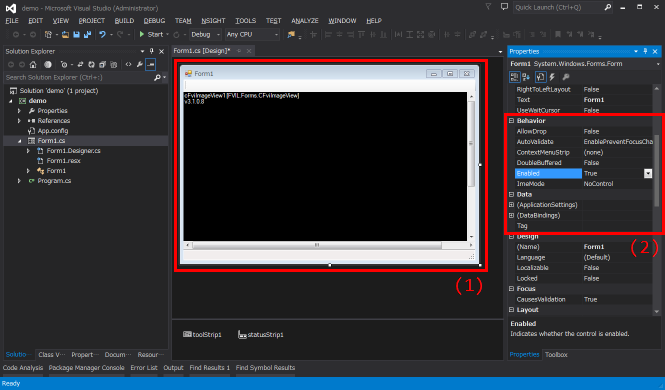Open the Any CPU platform dropdown
This screenshot has height=390, width=665.
[252, 34]
